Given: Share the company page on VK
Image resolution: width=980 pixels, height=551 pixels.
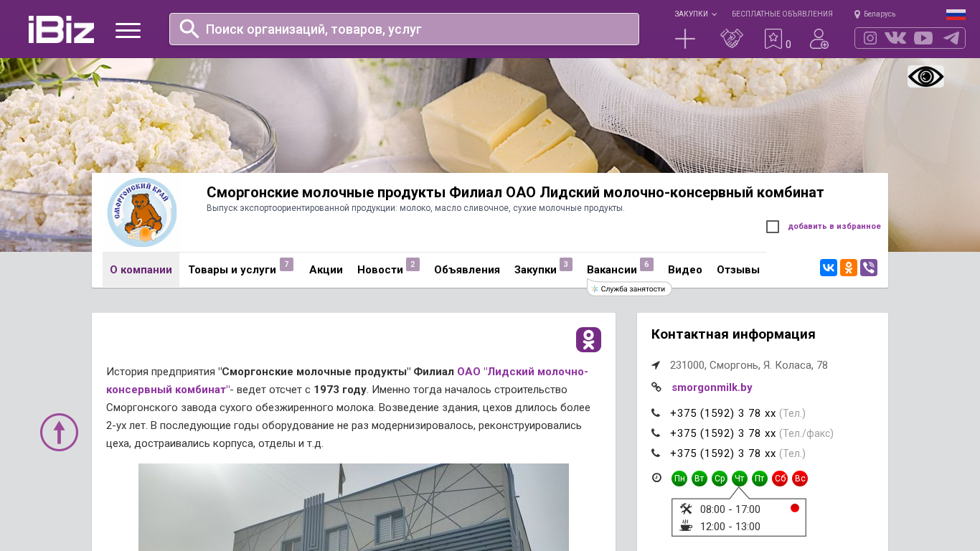Looking at the screenshot, I should click(829, 268).
